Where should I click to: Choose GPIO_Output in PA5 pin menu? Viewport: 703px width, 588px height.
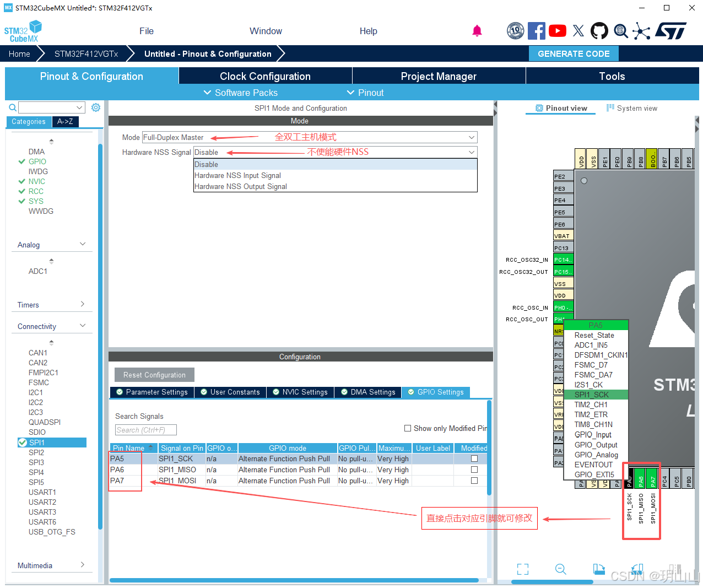(596, 445)
